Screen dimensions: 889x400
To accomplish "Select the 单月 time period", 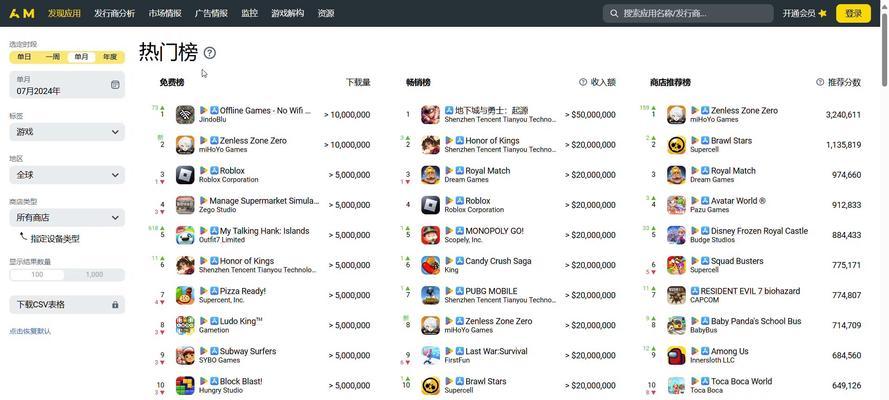I will point(81,57).
